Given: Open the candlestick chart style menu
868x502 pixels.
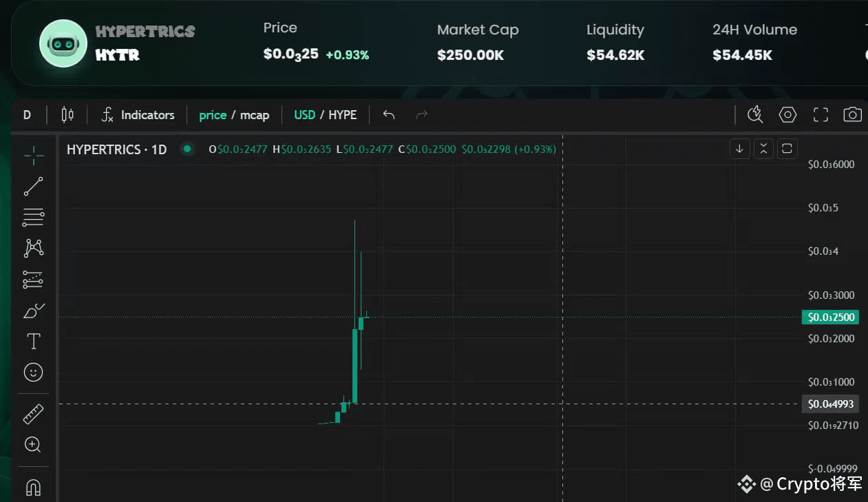Looking at the screenshot, I should click(67, 115).
